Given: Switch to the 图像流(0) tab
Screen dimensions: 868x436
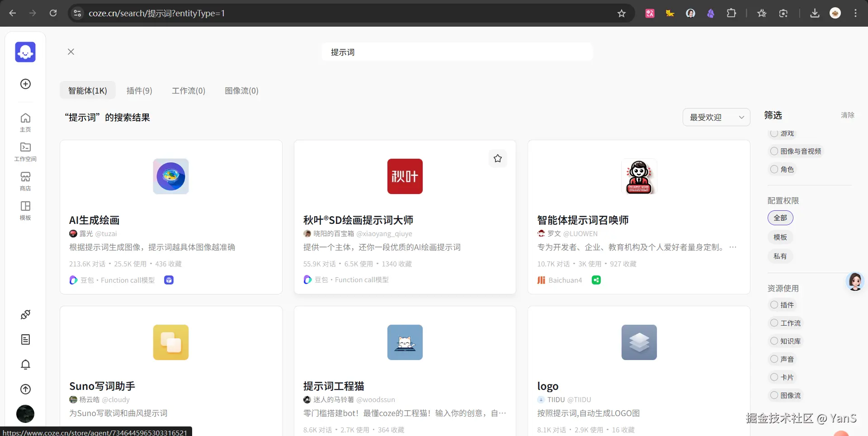Looking at the screenshot, I should pos(242,90).
